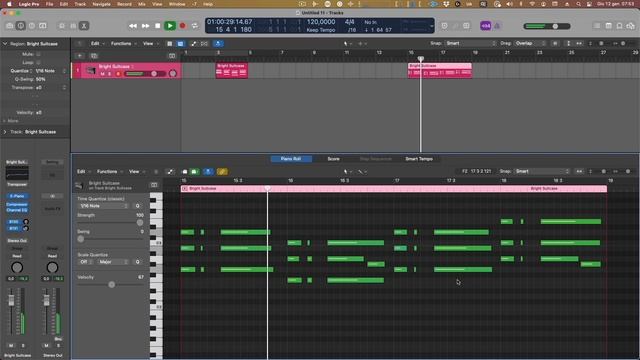640x360 pixels.
Task: Click the Scale Quantize Q button
Action: [x=138, y=262]
